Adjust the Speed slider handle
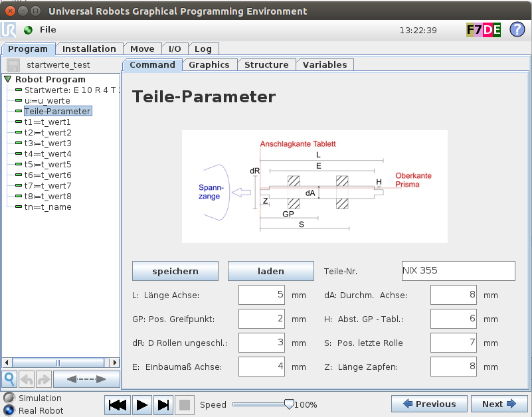This screenshot has width=532, height=417. tap(289, 404)
